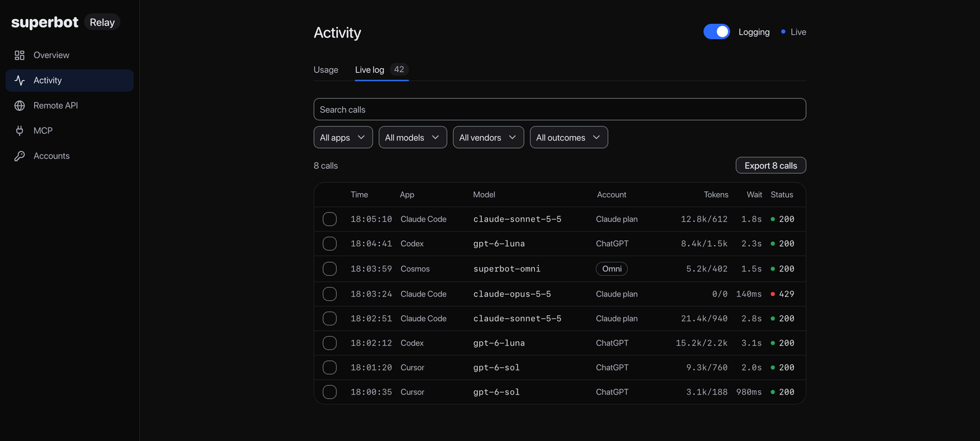
Task: Open Accounts in the sidebar
Action: coord(70,156)
